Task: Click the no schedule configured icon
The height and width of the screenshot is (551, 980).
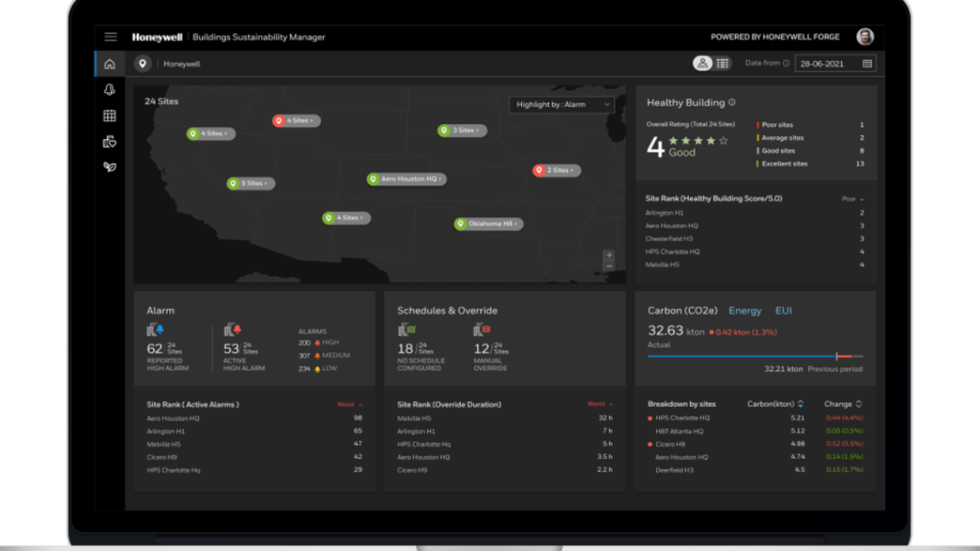Action: click(x=407, y=330)
